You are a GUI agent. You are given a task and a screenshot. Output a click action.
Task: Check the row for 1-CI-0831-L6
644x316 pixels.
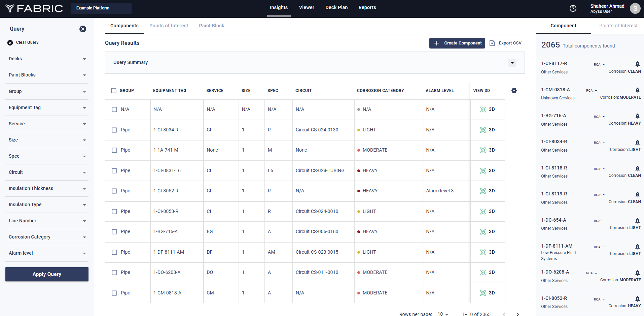point(114,171)
